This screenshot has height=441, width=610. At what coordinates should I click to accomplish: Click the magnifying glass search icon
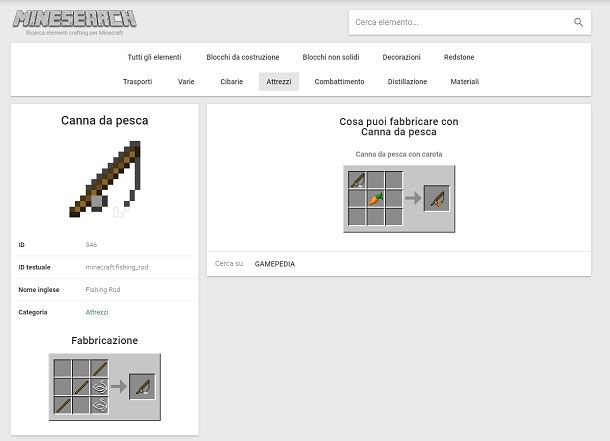click(x=578, y=23)
